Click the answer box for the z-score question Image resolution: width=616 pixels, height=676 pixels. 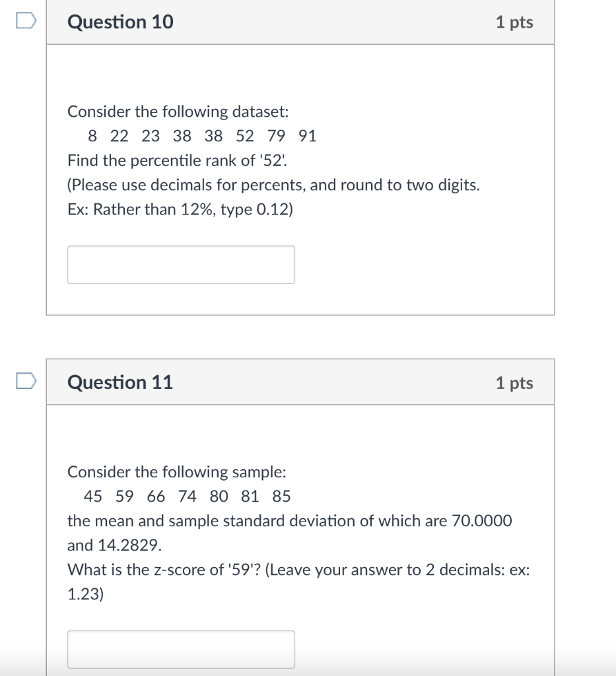tap(181, 649)
